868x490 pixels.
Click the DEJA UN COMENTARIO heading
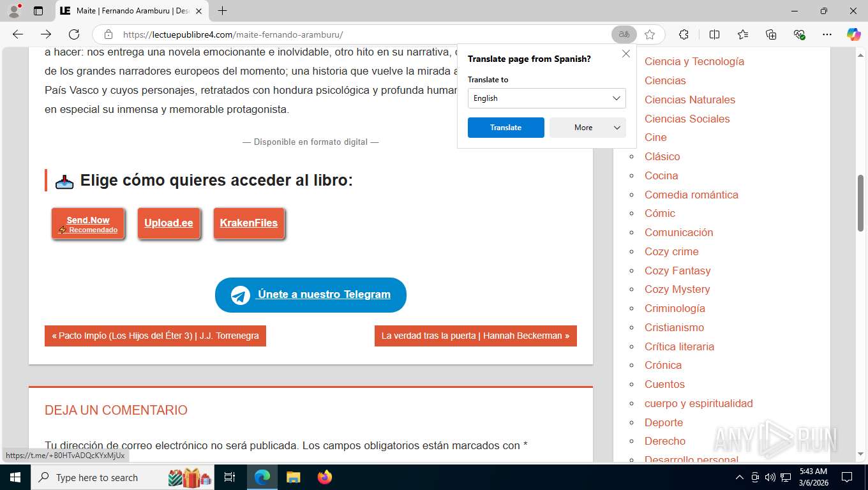click(116, 410)
